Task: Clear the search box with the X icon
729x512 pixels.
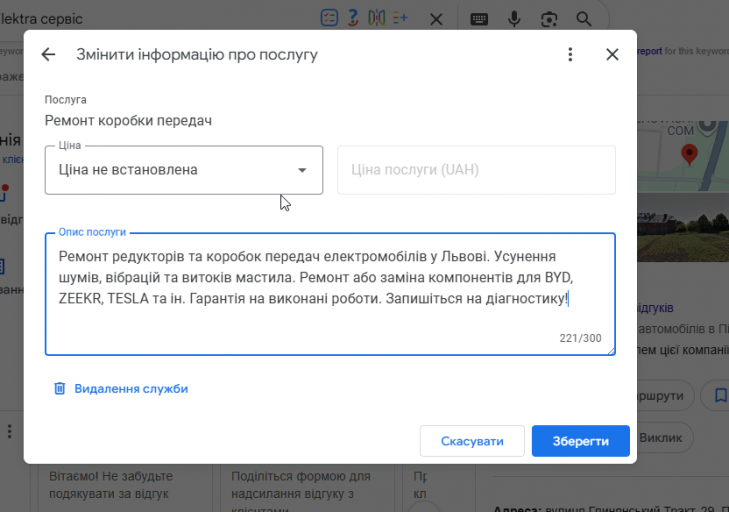Action: pyautogui.click(x=436, y=19)
